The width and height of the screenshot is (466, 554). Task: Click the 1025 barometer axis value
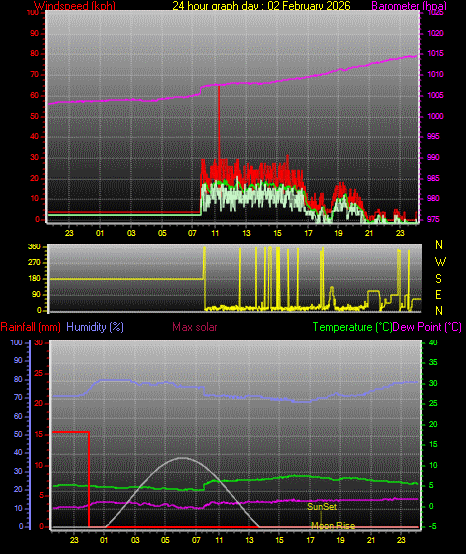[435, 13]
